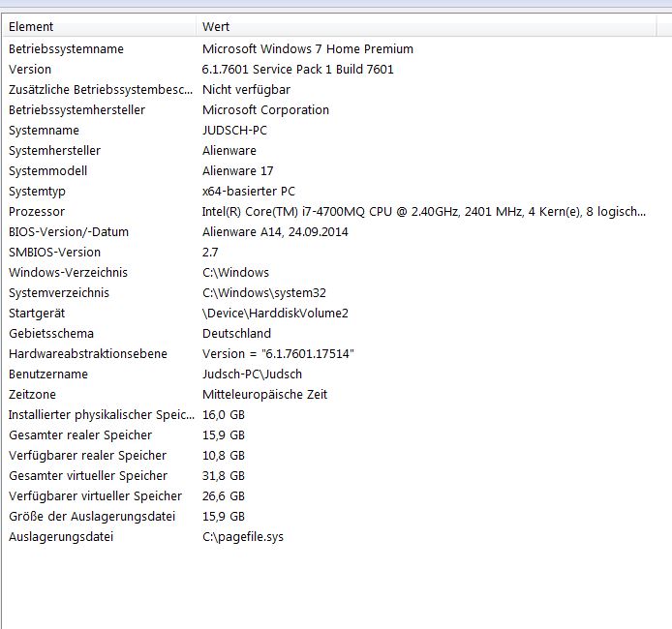The width and height of the screenshot is (672, 629).
Task: Select value 26,6 GB
Action: (224, 496)
